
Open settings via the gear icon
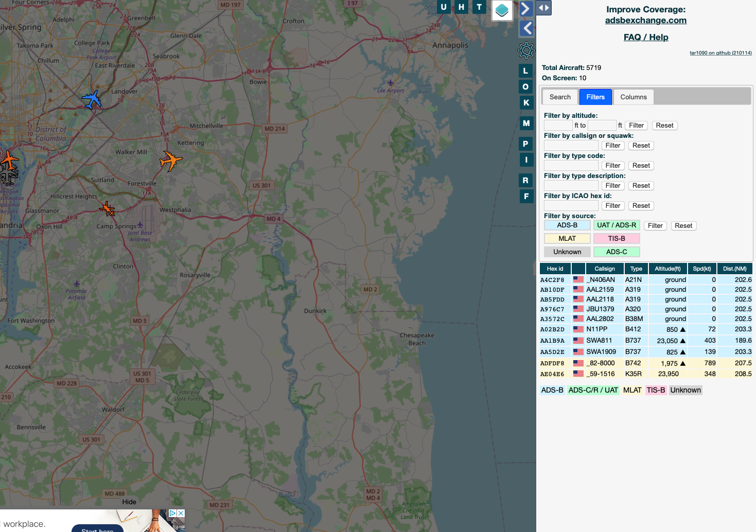click(x=526, y=50)
